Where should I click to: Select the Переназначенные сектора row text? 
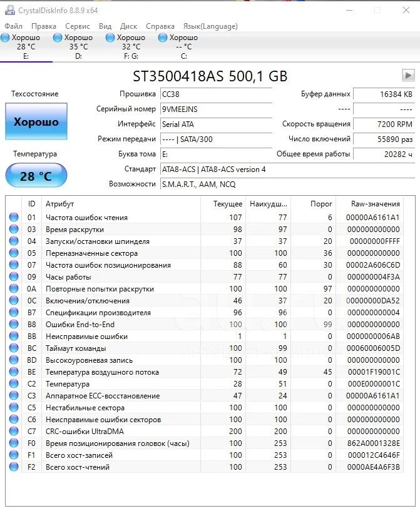[91, 253]
